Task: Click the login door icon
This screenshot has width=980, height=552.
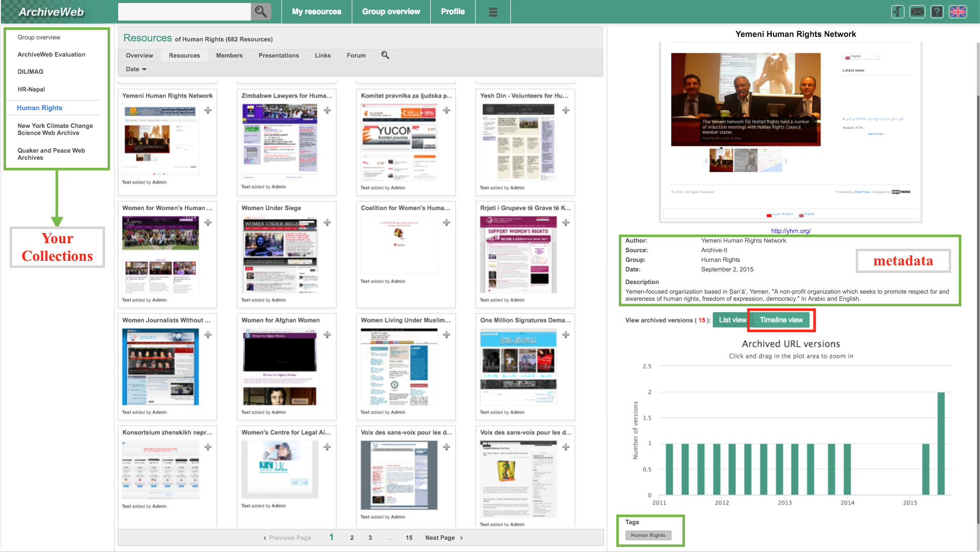Action: [898, 12]
